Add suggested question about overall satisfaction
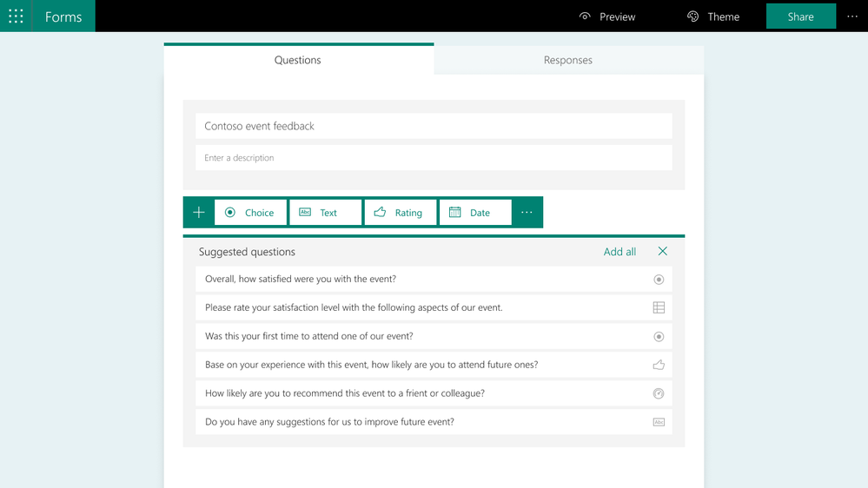The height and width of the screenshot is (488, 868). pos(434,279)
